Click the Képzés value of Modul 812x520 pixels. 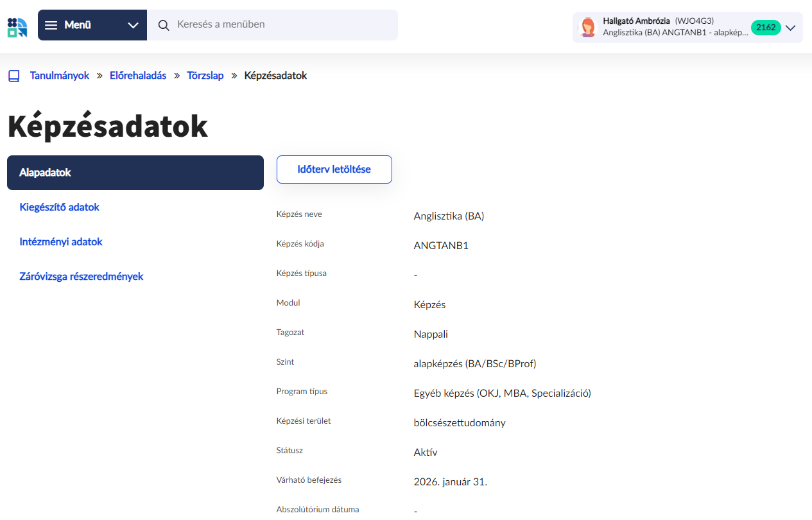429,304
